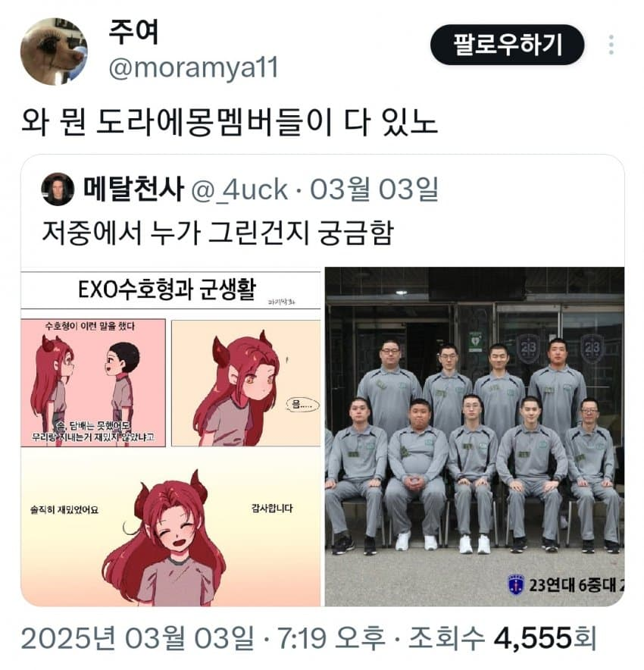Visit the @_4uck handle in quoted tweet

[239, 189]
